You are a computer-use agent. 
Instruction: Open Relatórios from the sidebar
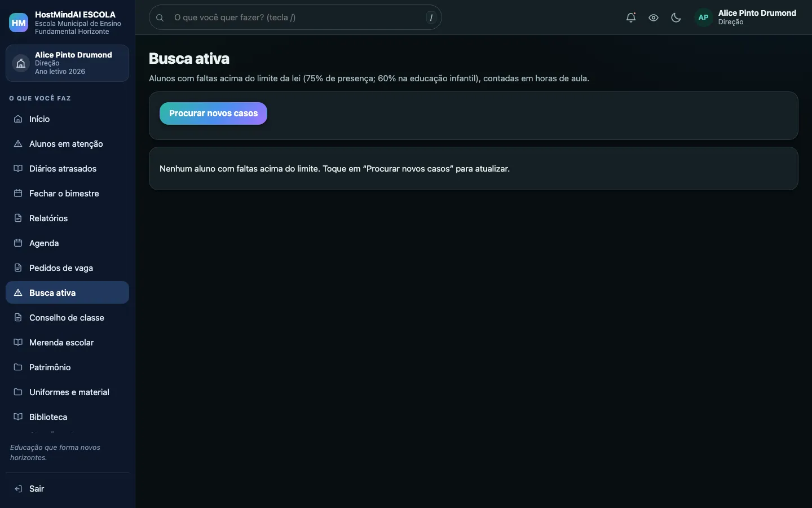pos(67,218)
